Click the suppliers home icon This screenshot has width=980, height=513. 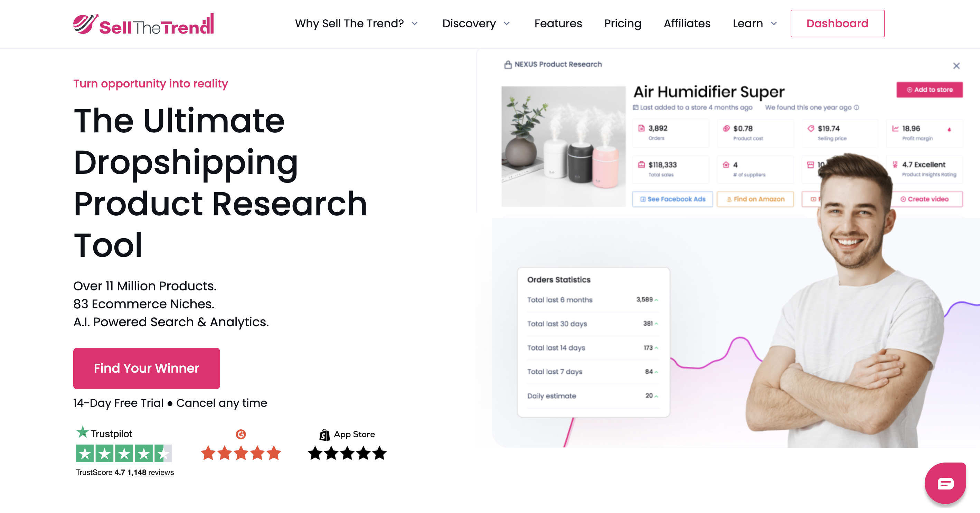[x=727, y=165]
